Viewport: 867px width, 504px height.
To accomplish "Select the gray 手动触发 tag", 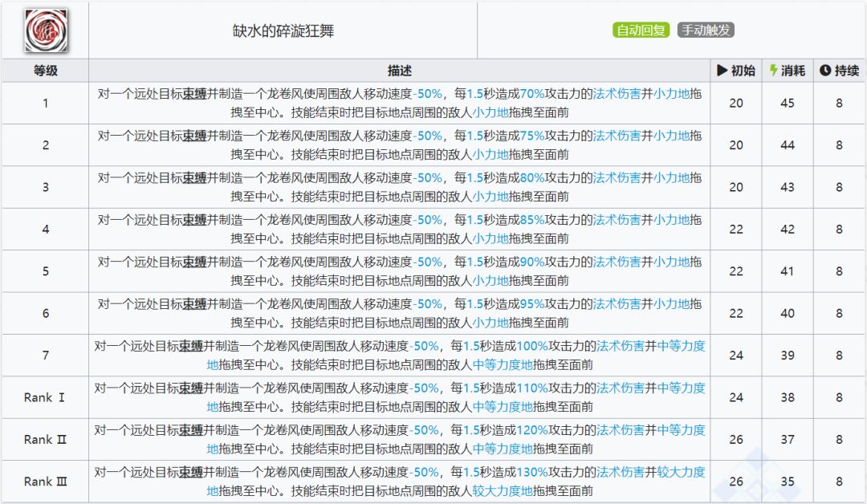I will (706, 30).
